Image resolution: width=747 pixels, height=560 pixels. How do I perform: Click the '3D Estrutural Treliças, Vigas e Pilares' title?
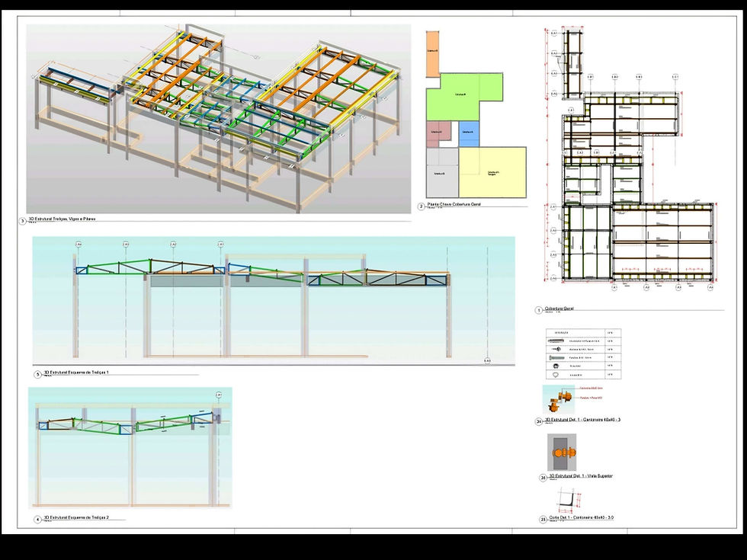coord(62,219)
